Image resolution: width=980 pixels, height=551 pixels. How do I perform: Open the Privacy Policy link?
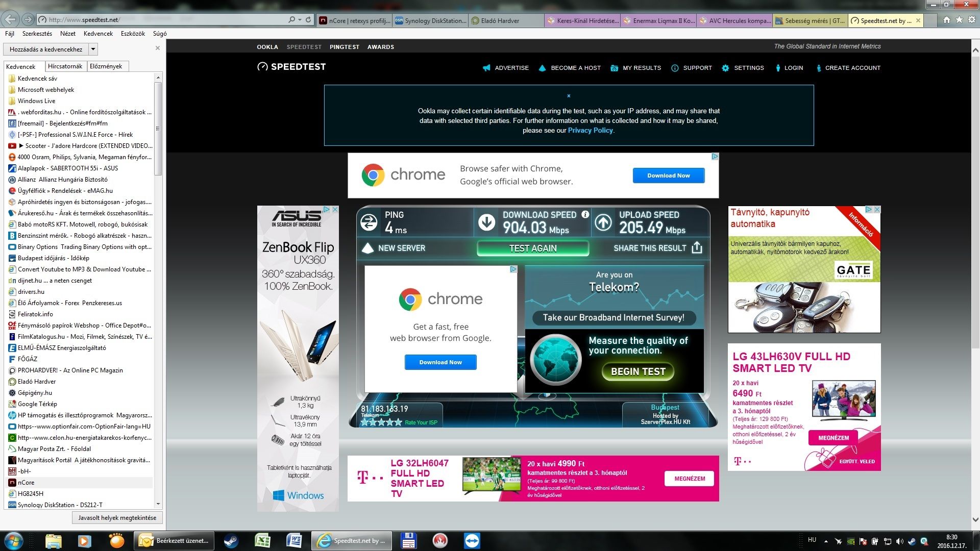590,131
